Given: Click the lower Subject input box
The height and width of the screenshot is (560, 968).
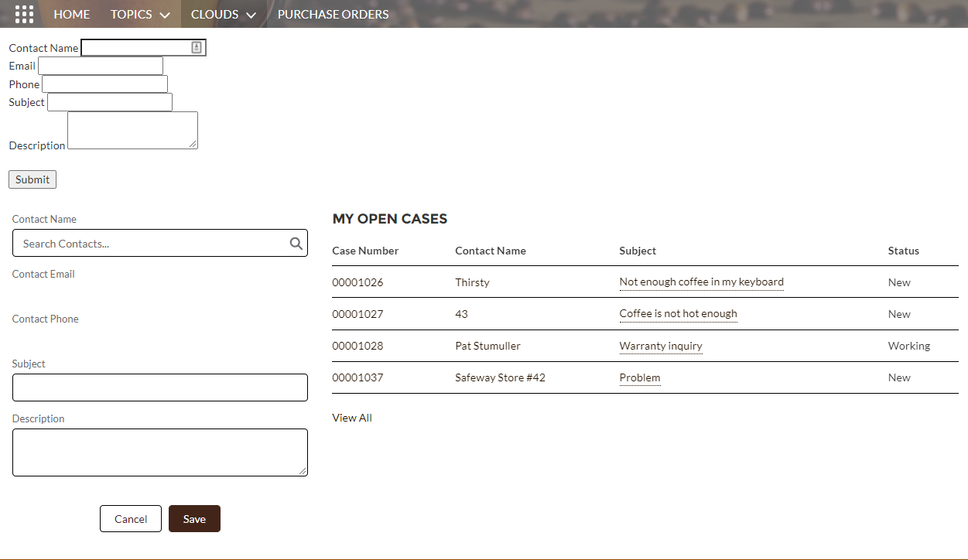Looking at the screenshot, I should tap(160, 388).
